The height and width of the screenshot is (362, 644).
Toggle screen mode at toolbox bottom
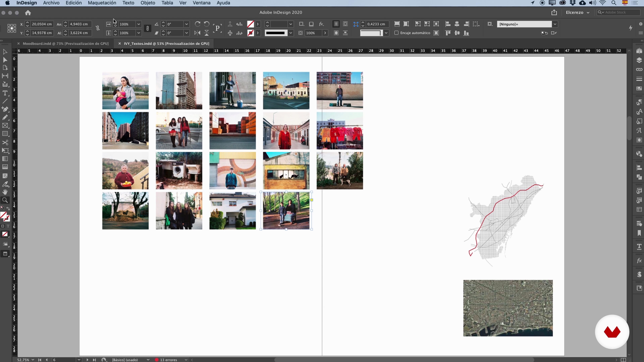(x=5, y=254)
